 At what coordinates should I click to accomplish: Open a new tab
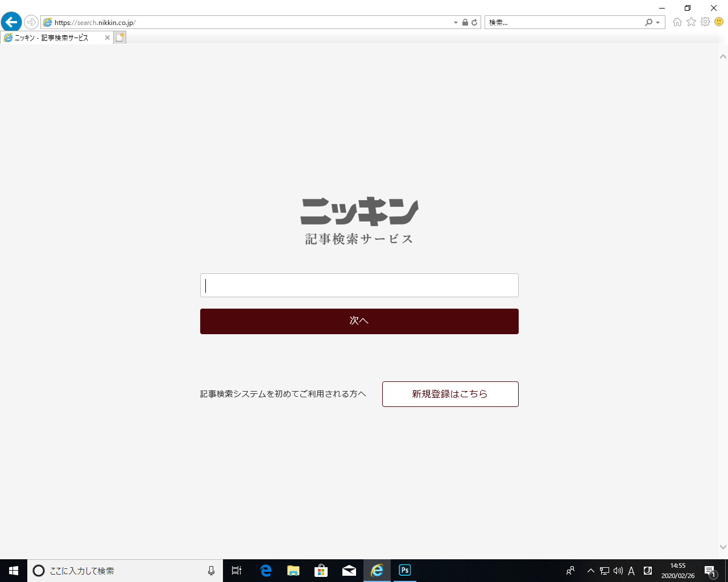tap(119, 38)
